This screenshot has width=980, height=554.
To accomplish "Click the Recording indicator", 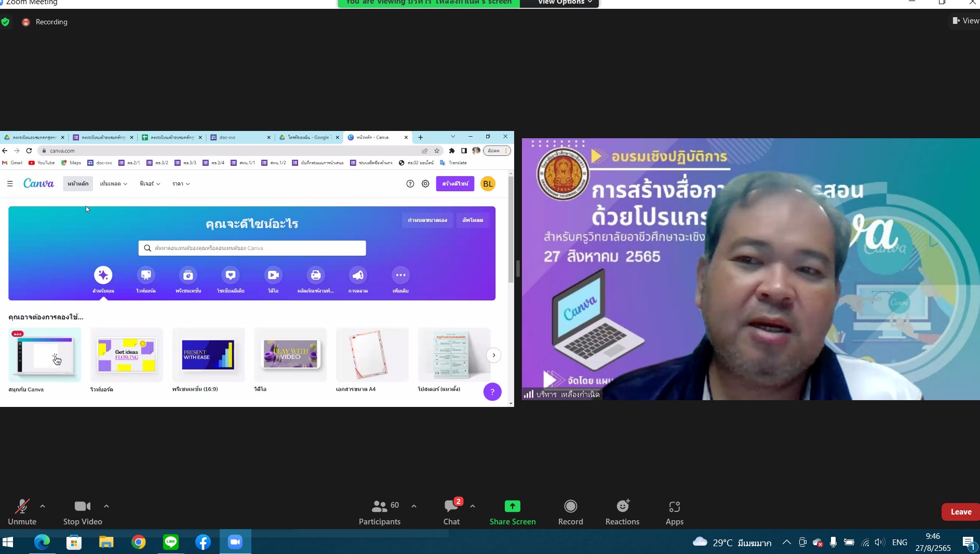I will click(x=45, y=22).
